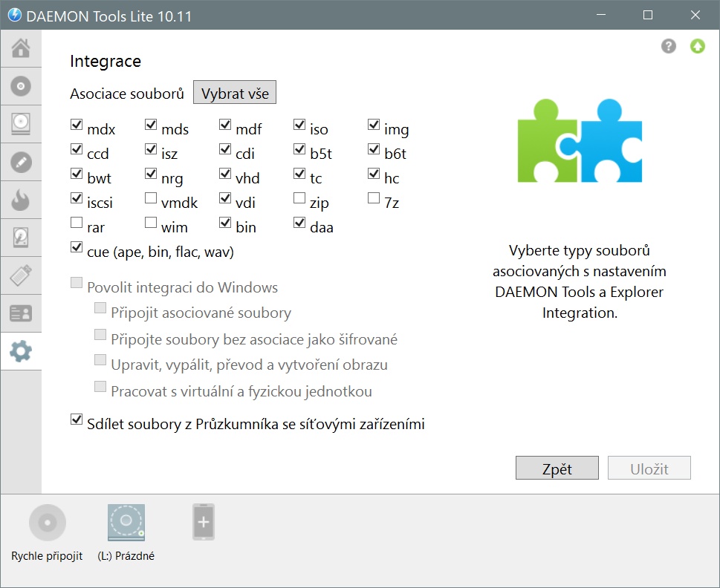Select the gear Settings sidebar icon

21,351
